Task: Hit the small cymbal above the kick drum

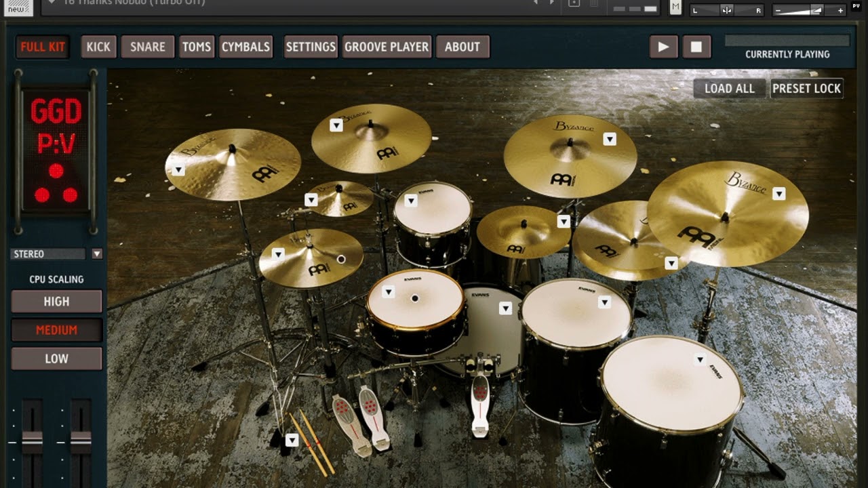Action: pyautogui.click(x=524, y=232)
